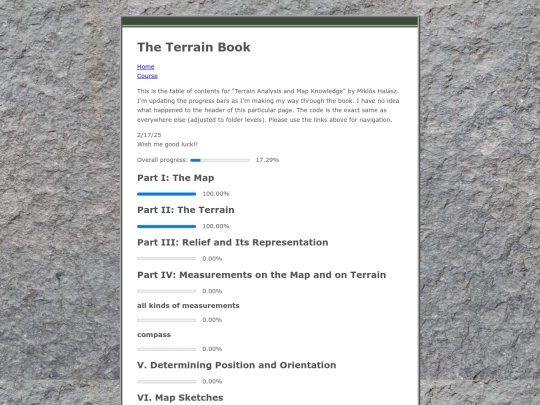This screenshot has width=540, height=405.
Task: Click the 100.00% value under Part II
Action: [x=216, y=226]
